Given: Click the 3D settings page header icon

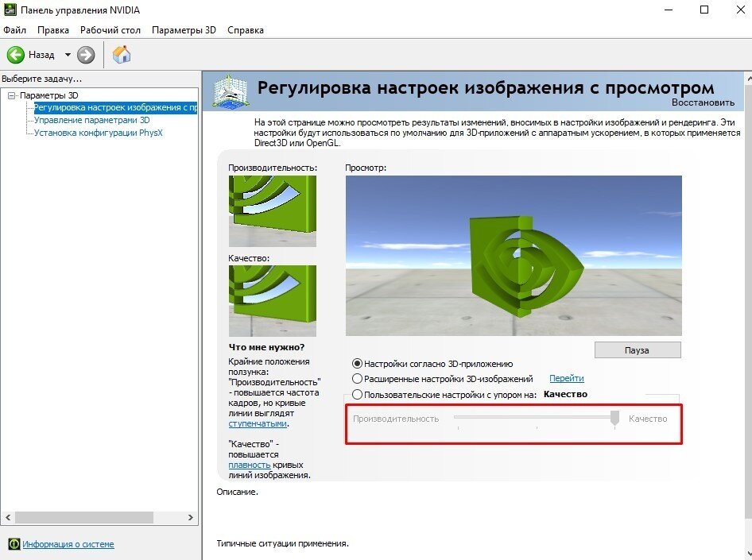Looking at the screenshot, I should [231, 91].
